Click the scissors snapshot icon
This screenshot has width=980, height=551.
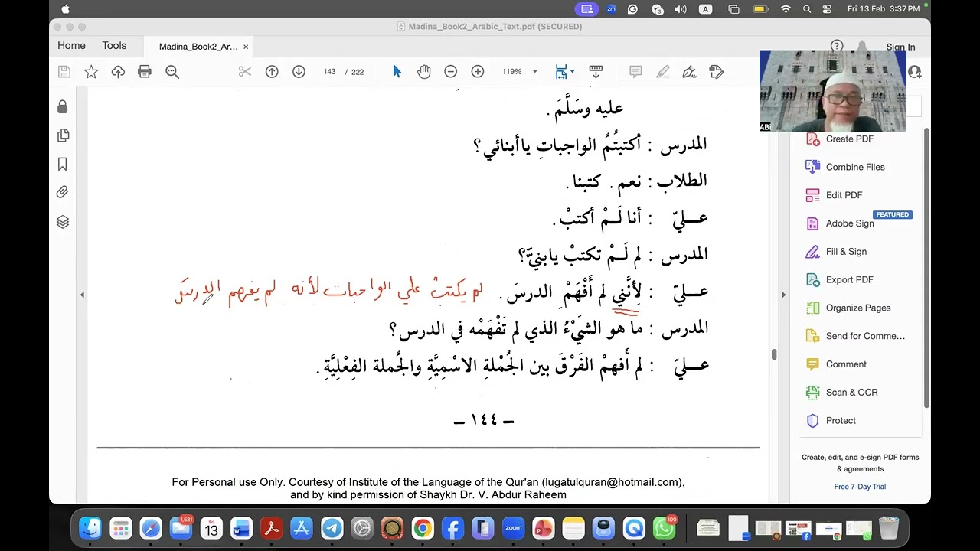coord(245,71)
